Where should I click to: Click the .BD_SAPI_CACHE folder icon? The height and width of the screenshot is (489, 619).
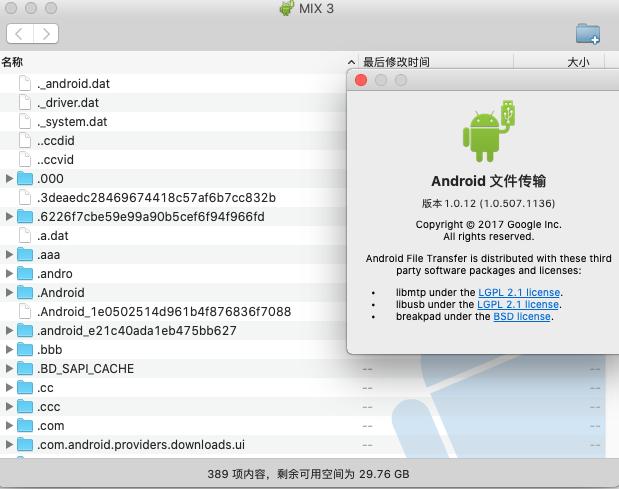click(x=25, y=368)
